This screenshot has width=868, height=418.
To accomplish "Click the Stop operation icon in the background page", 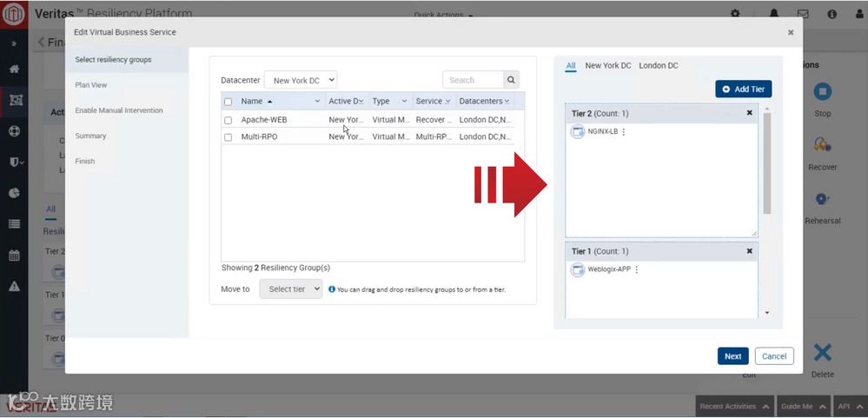I will [823, 92].
